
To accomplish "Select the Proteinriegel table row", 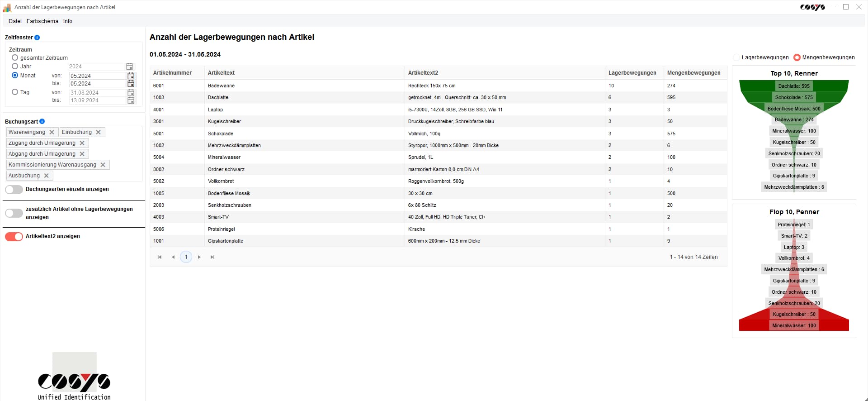I will (x=438, y=229).
